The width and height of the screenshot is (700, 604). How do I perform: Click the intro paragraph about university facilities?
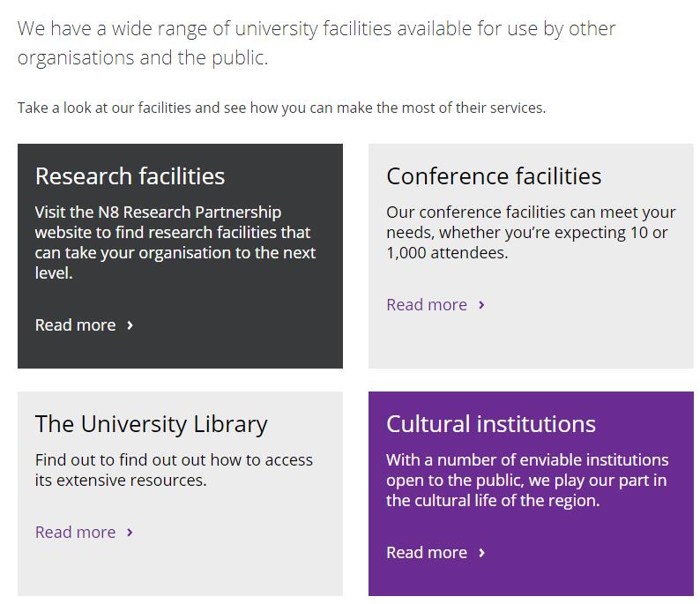point(316,42)
